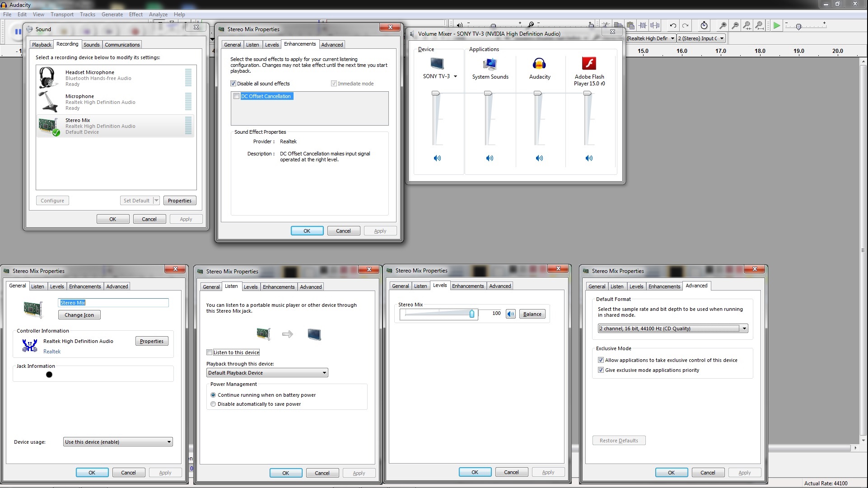
Task: Open the Realtek High Defin device dropdown
Action: [x=651, y=38]
